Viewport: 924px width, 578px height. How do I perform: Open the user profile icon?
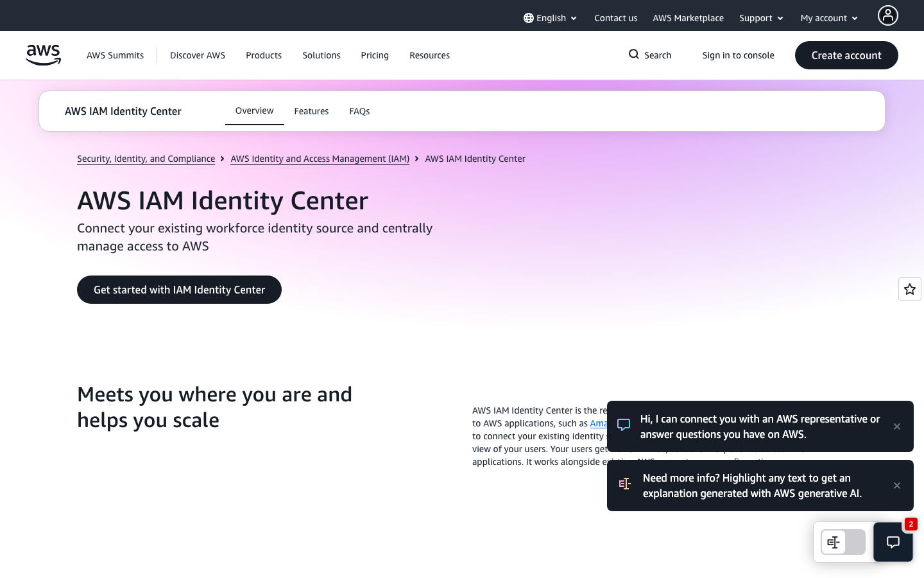(x=888, y=15)
